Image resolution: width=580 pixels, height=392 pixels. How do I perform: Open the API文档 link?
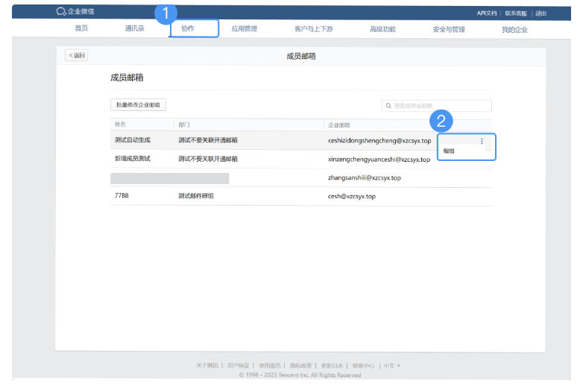coord(487,13)
